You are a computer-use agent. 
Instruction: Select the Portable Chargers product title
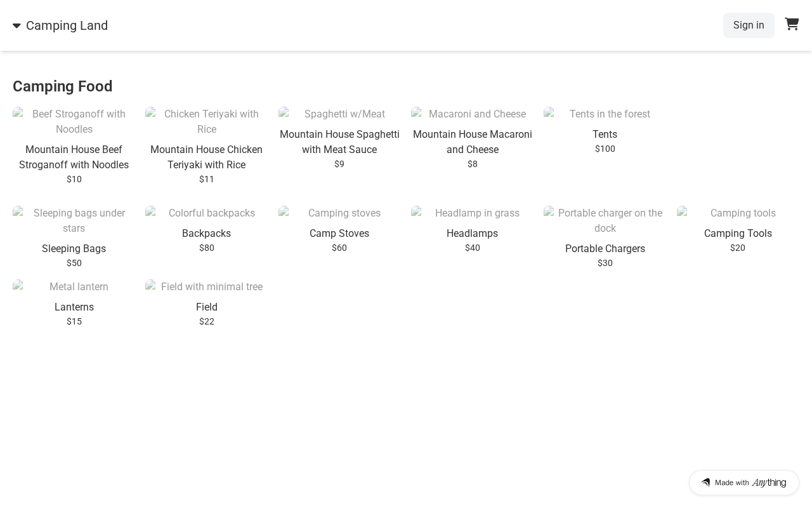605,249
